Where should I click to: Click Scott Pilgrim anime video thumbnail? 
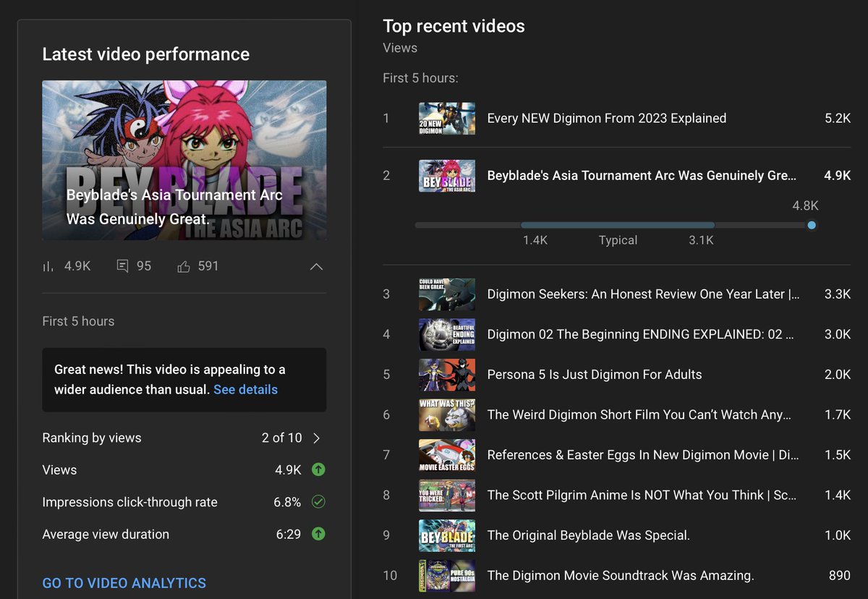447,496
